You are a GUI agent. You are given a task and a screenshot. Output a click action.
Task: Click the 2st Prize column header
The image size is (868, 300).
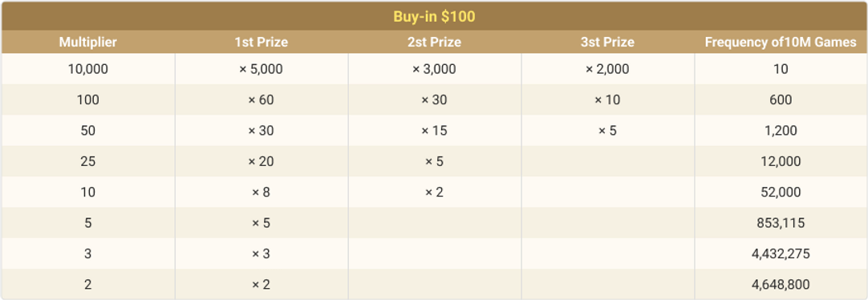pyautogui.click(x=434, y=42)
